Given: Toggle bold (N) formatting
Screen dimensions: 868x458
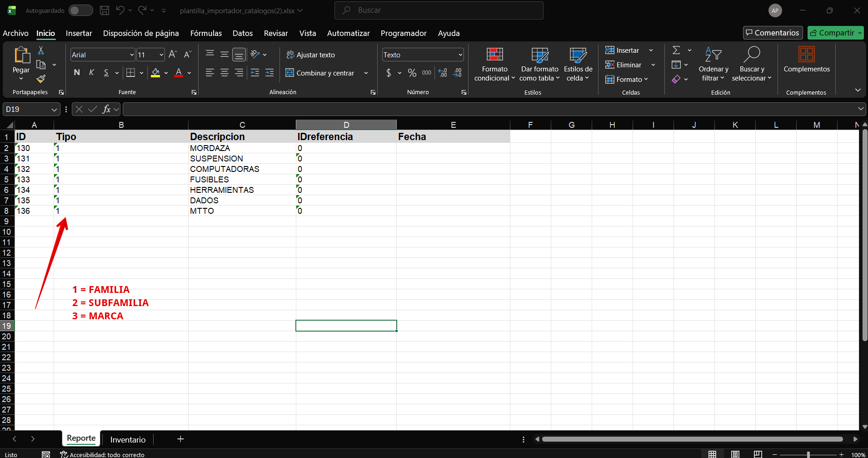Looking at the screenshot, I should pos(77,73).
